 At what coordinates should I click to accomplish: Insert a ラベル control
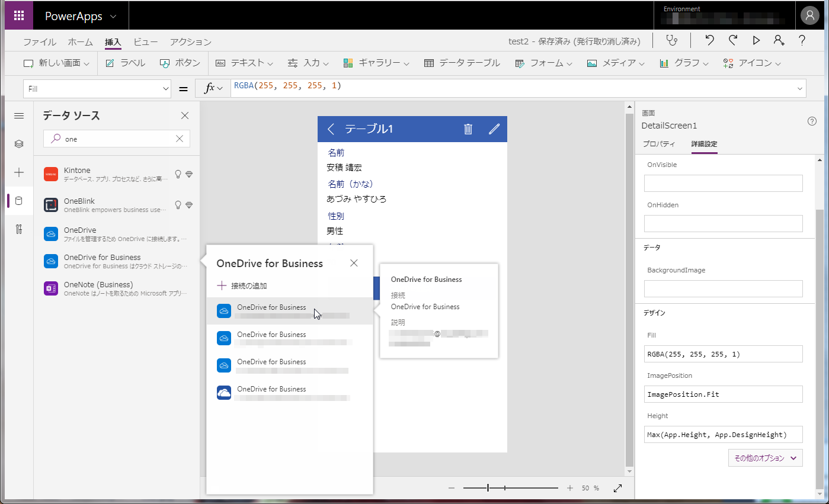coord(125,63)
